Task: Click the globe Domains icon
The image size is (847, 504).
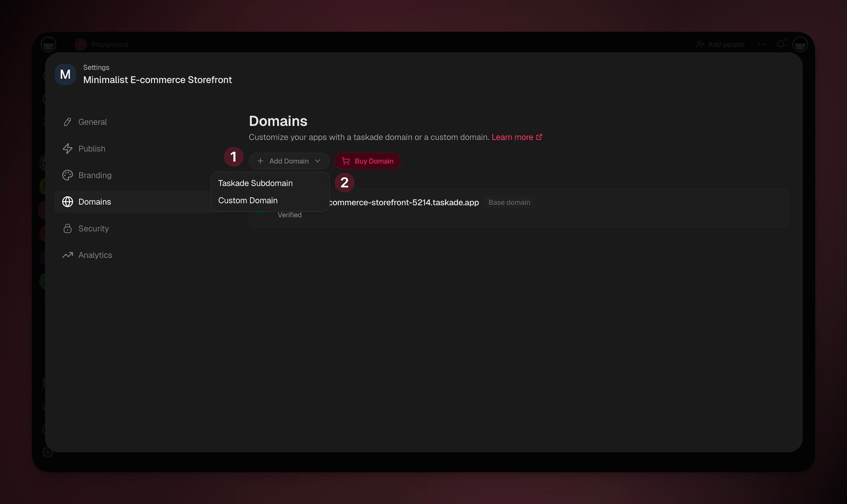Action: click(67, 202)
